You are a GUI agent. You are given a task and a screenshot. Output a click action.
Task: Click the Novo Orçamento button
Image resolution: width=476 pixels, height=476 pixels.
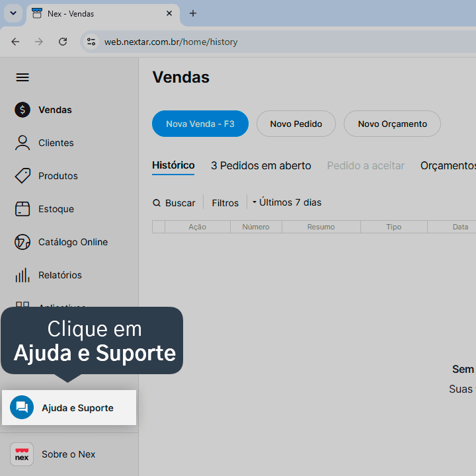point(392,124)
